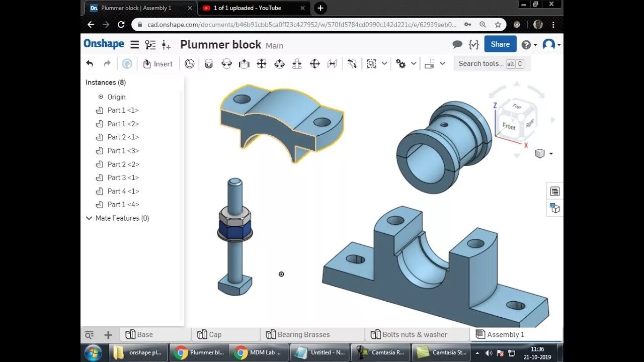Open the gear relation dropdown arrow
The width and height of the screenshot is (644, 362).
414,63
